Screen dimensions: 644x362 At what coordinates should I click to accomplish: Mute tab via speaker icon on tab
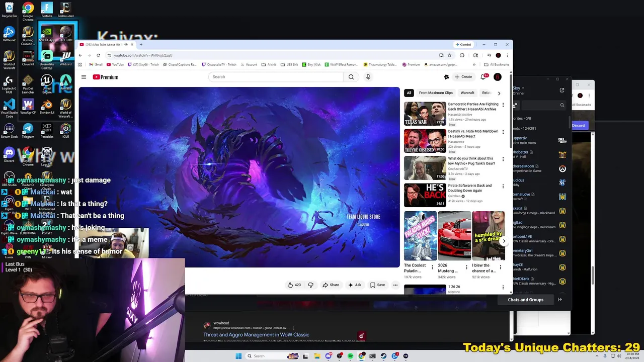126,45
